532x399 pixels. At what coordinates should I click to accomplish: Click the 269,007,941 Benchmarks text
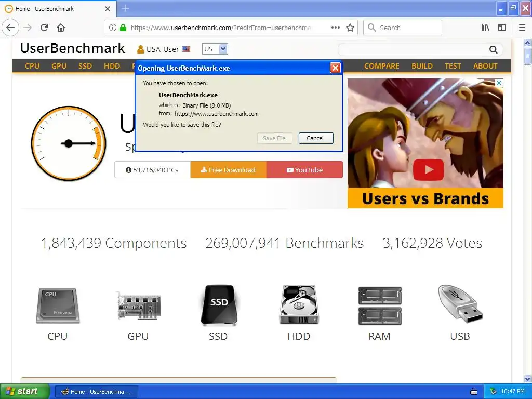(x=285, y=243)
